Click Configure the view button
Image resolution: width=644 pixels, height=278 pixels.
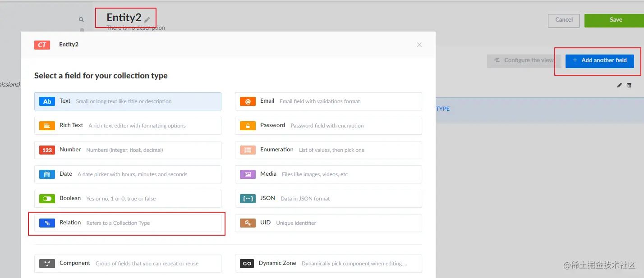(524, 60)
